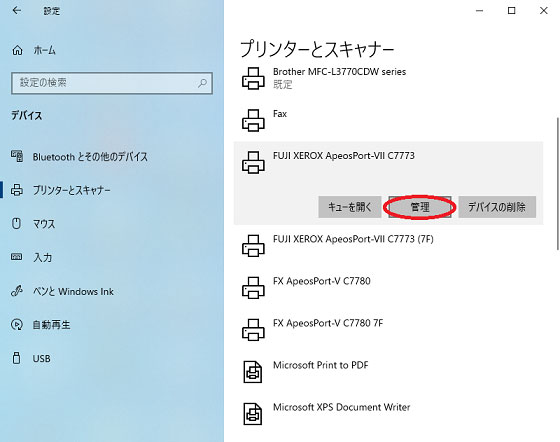Click the Microsoft XPS Document Writer icon
This screenshot has width=560, height=442.
(x=253, y=414)
